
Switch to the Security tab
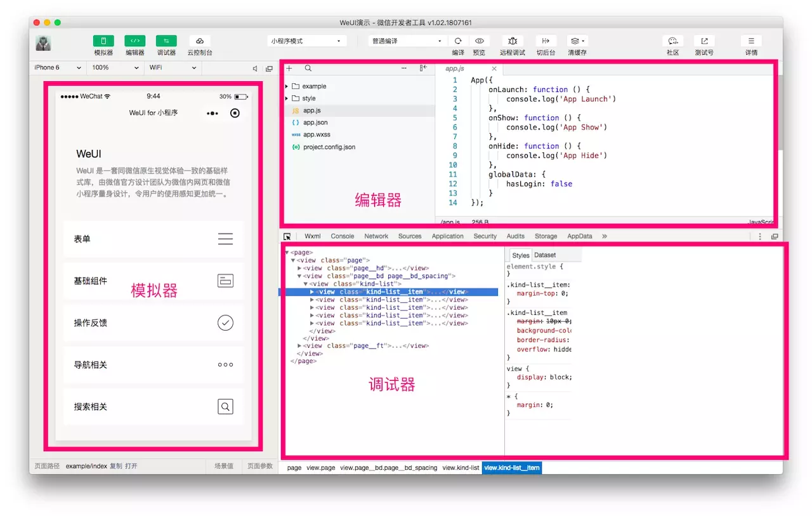point(485,236)
